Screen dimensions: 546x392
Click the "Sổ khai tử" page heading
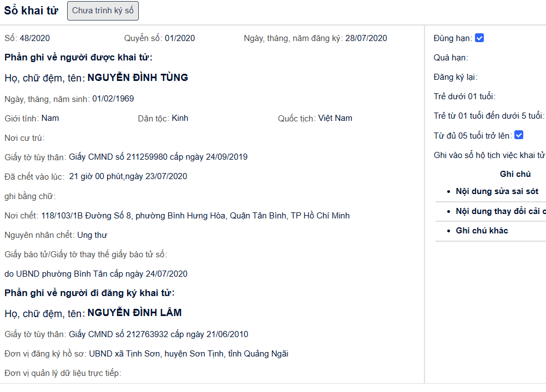coord(31,11)
